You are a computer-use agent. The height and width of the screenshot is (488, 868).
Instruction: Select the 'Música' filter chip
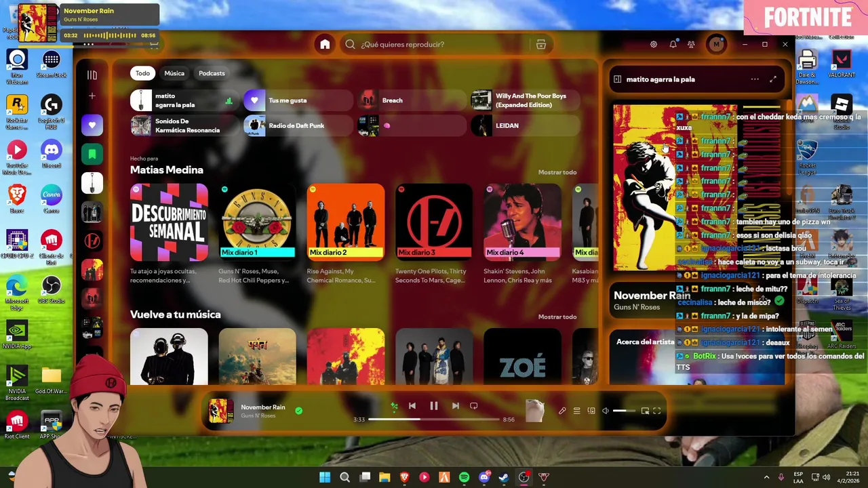pyautogui.click(x=174, y=73)
